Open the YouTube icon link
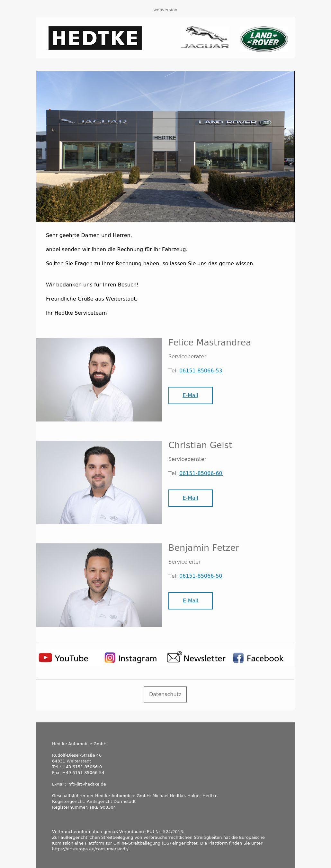Image resolution: width=331 pixels, height=868 pixels. point(63,658)
